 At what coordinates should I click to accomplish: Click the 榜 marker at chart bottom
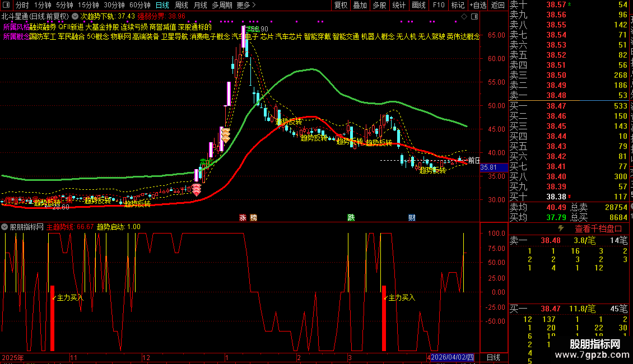pyautogui.click(x=254, y=217)
